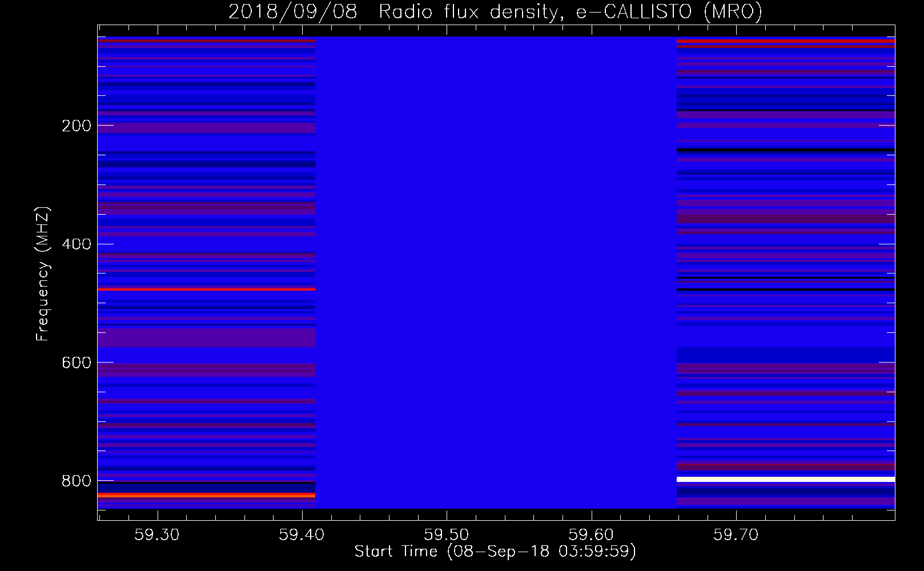Viewport: 924px width, 571px height.
Task: Click the '800' frequency tick label
Action: [x=77, y=481]
